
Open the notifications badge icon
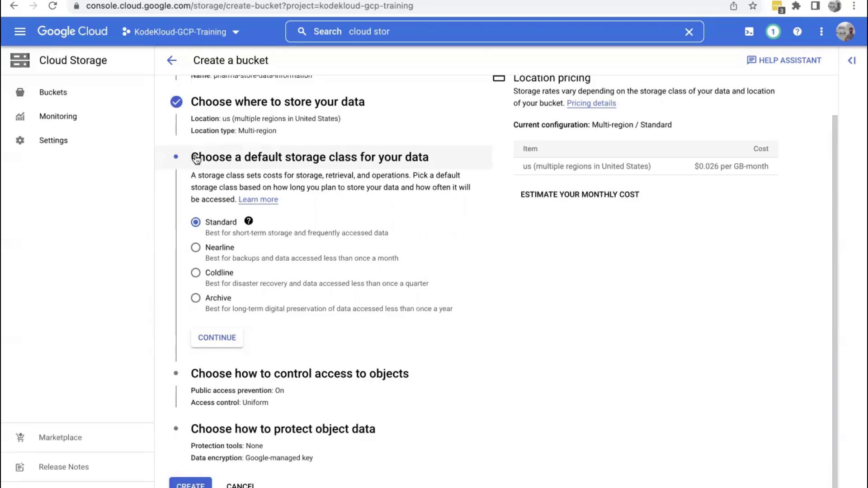point(773,32)
